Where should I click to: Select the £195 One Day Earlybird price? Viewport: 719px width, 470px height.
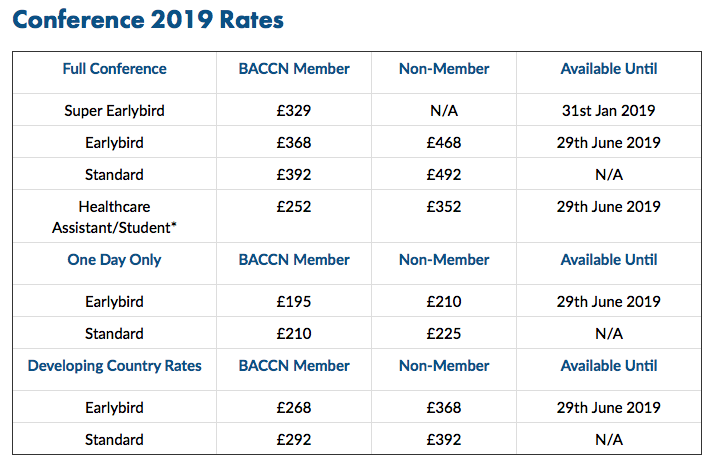click(x=294, y=301)
